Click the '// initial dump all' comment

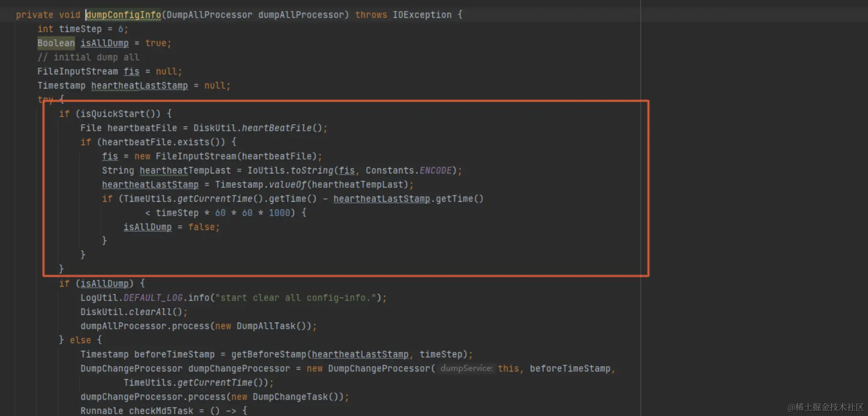(88, 57)
